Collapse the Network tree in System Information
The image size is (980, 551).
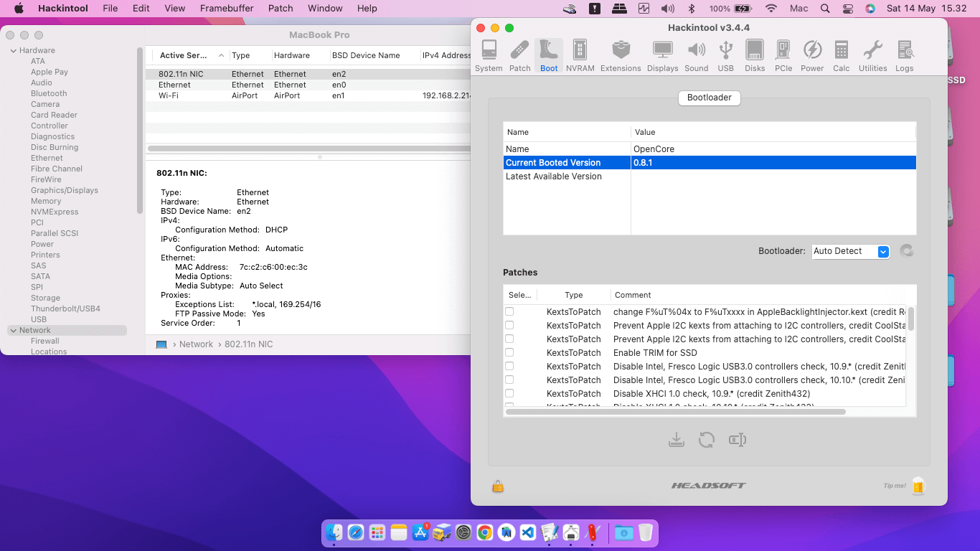point(13,331)
